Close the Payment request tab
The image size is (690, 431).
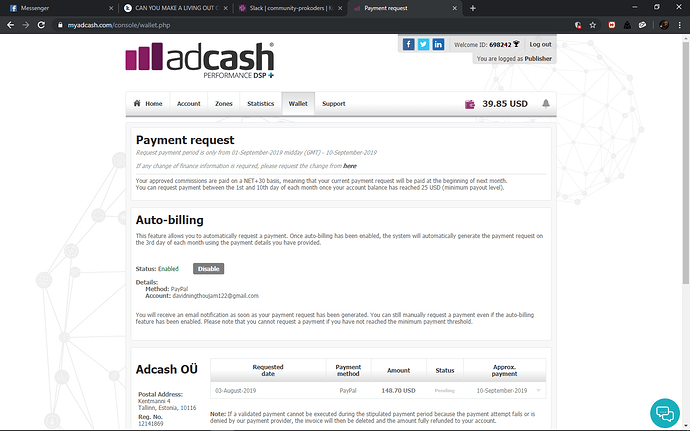pos(455,8)
